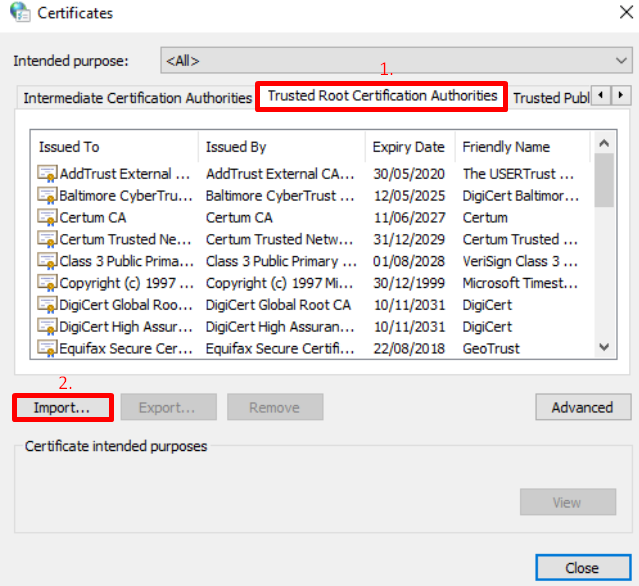The width and height of the screenshot is (639, 586).
Task: Click the DigiCert Global Root certificate icon
Action: pyautogui.click(x=47, y=305)
